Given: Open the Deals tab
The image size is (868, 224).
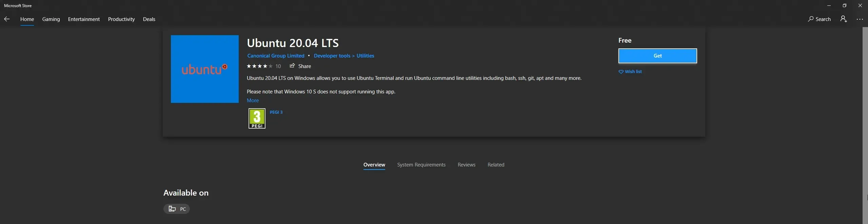Looking at the screenshot, I should click(149, 19).
